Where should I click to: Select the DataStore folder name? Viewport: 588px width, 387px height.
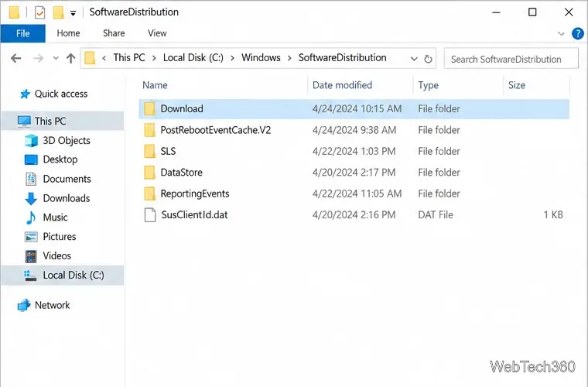tap(182, 173)
